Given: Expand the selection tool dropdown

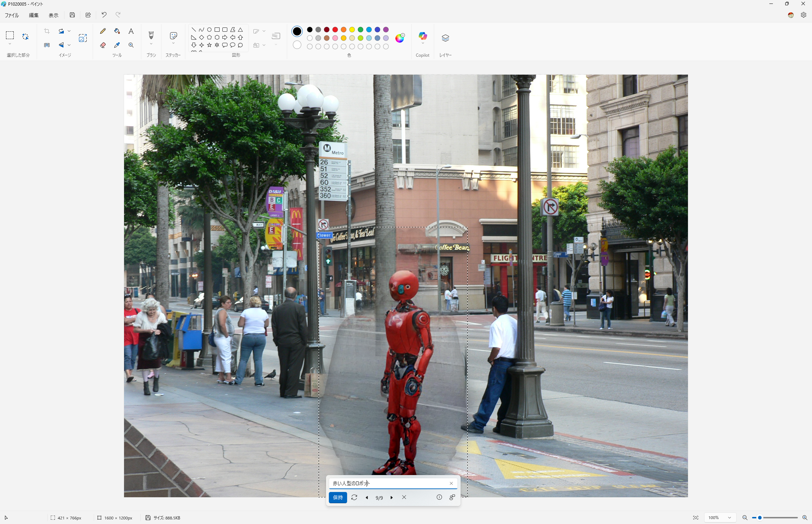Looking at the screenshot, I should point(10,44).
